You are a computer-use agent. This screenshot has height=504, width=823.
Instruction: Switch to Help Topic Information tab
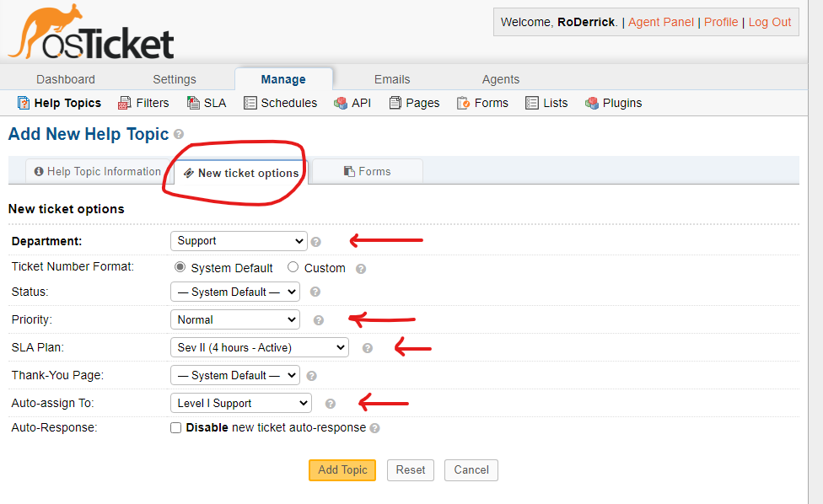(x=98, y=171)
